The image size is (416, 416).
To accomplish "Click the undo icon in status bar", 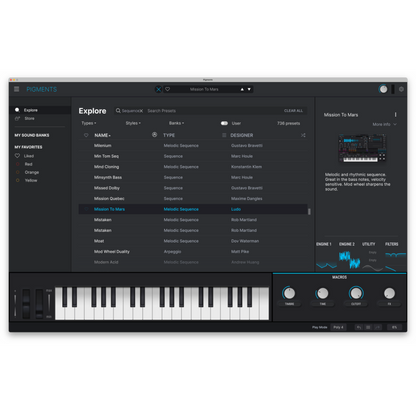I will click(x=359, y=327).
